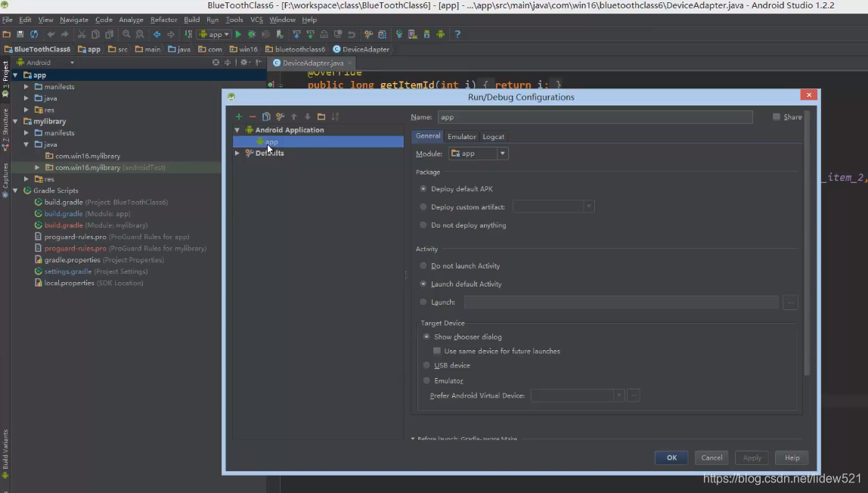
Task: Click the Forward navigation arrow in toolbar
Action: 171,34
